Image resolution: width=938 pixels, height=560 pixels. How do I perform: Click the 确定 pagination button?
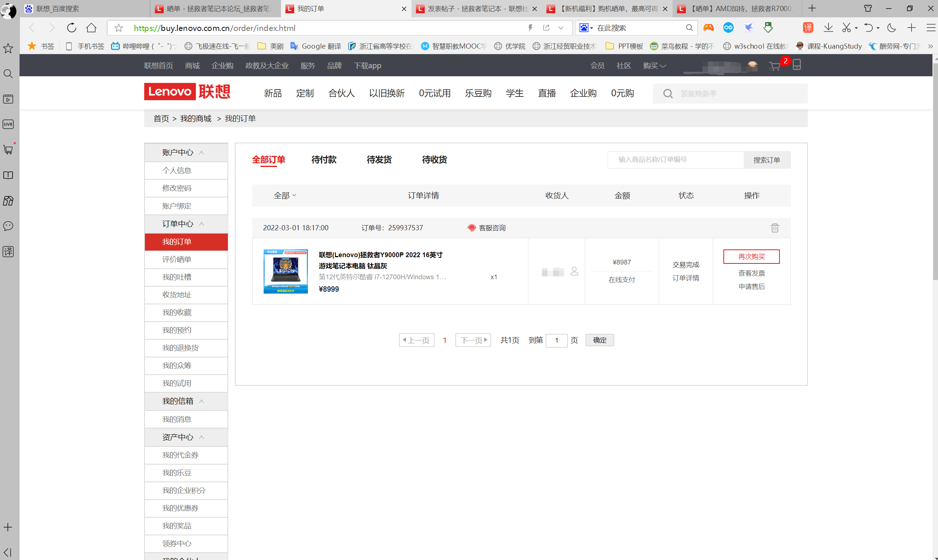pos(599,340)
